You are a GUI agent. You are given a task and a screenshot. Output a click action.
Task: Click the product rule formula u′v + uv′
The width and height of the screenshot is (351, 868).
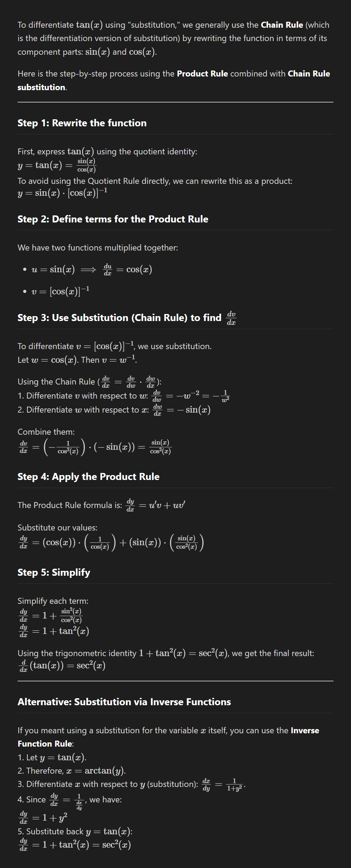coord(162,506)
